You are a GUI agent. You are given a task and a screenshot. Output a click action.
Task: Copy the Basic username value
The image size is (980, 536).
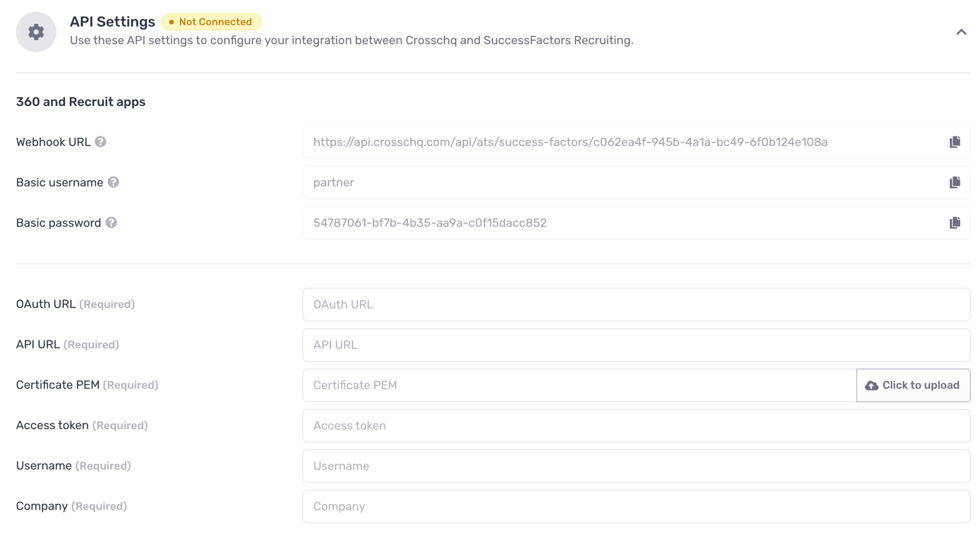click(x=954, y=182)
